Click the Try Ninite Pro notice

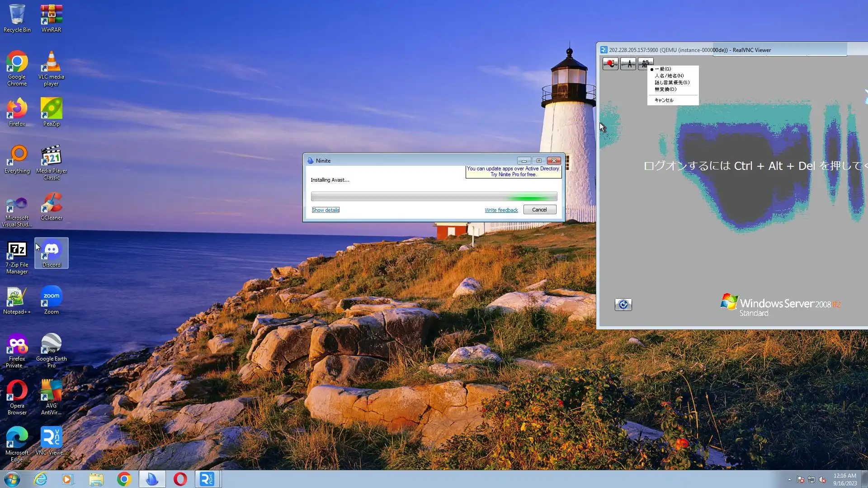(x=514, y=172)
